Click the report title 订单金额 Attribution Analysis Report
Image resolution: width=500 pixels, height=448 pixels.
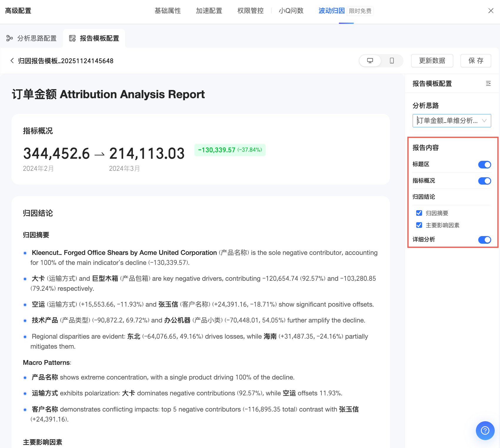point(108,94)
